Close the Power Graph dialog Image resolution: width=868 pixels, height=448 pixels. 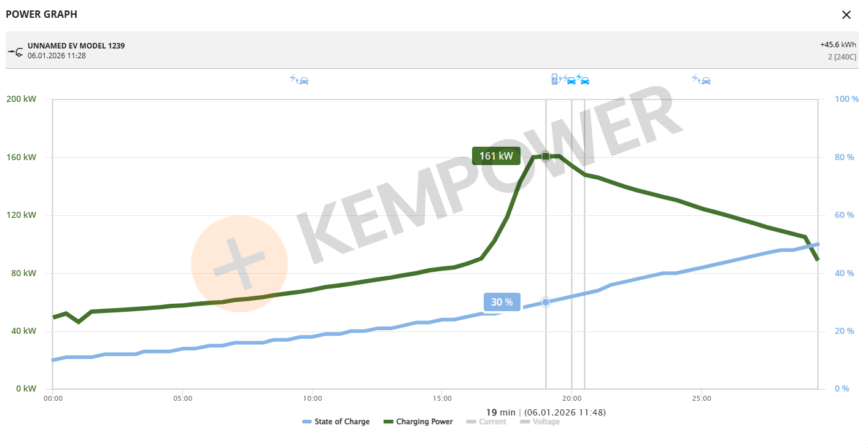846,15
